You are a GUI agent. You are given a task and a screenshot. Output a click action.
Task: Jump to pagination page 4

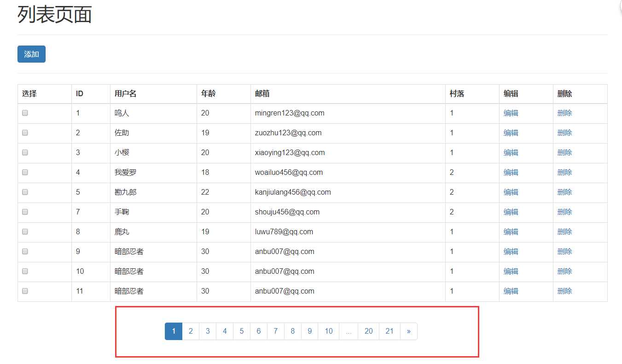click(x=225, y=331)
